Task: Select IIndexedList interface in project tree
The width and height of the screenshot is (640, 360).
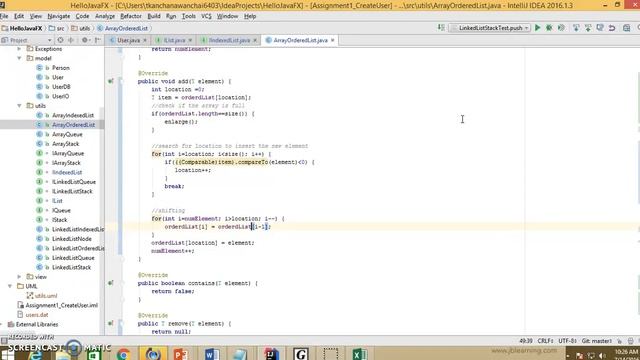Action: (67, 172)
